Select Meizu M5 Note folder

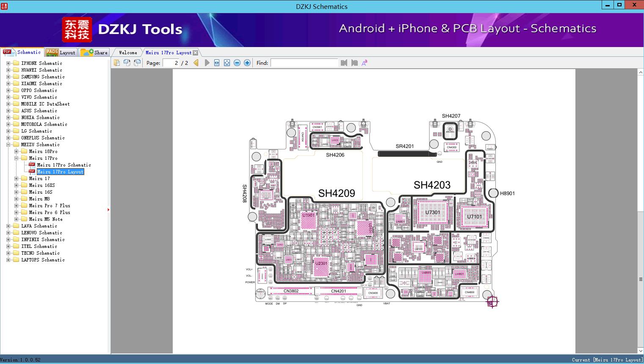pos(46,219)
